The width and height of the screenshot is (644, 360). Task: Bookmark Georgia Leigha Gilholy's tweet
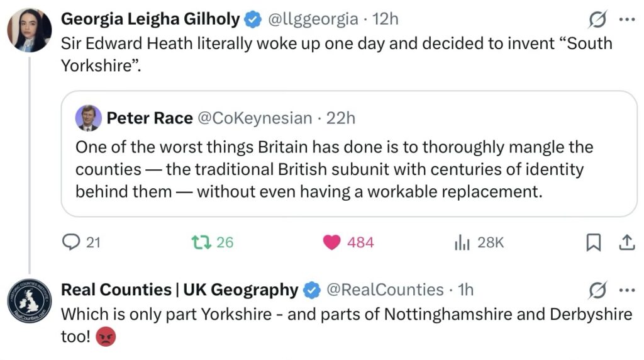tap(593, 242)
